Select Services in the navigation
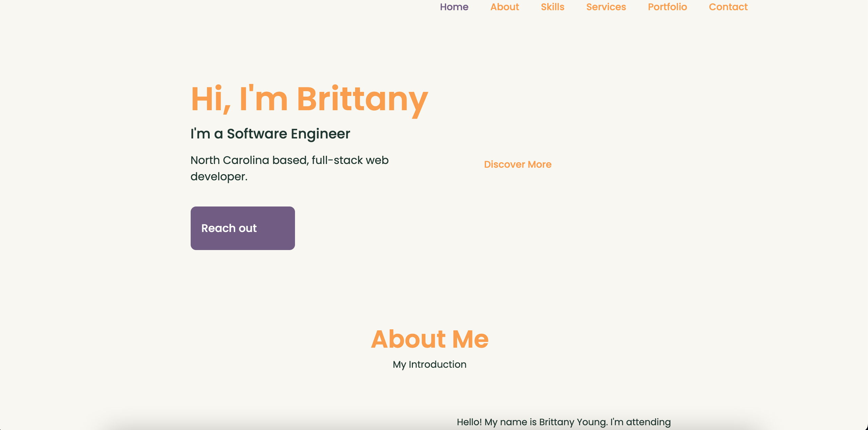The image size is (868, 430). [606, 7]
